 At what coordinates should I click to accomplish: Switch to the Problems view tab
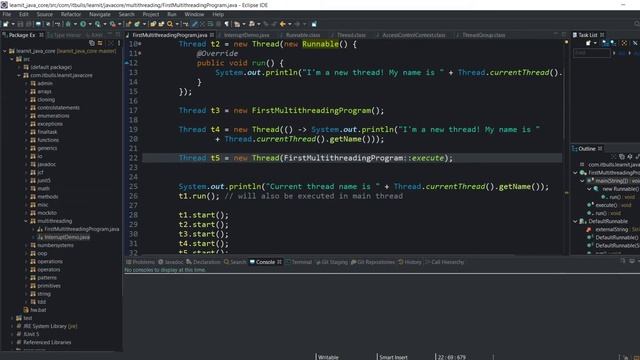click(140, 262)
